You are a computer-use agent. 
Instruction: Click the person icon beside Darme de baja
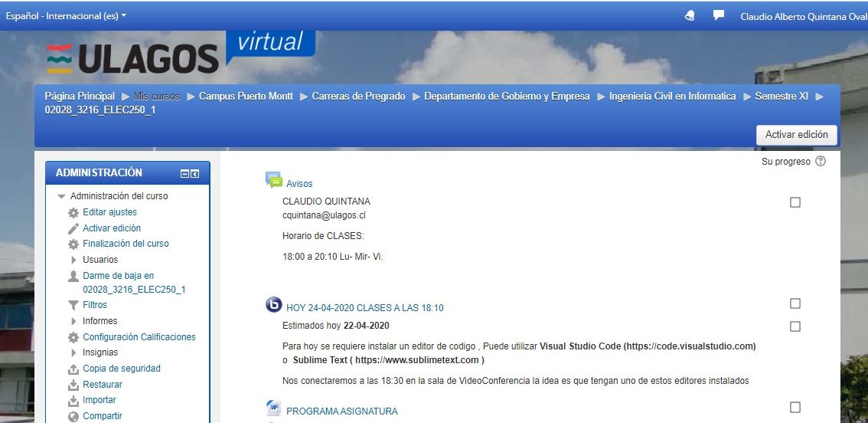click(73, 276)
